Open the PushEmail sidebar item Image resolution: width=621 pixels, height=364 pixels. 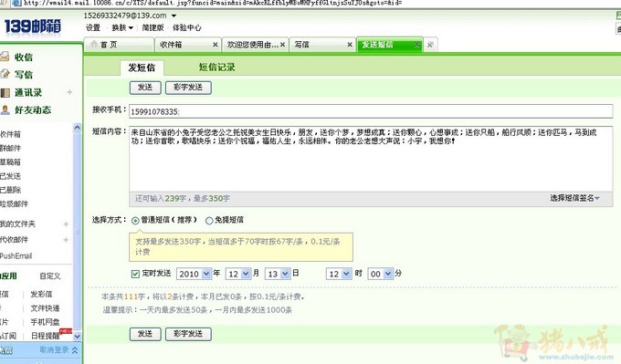point(16,256)
